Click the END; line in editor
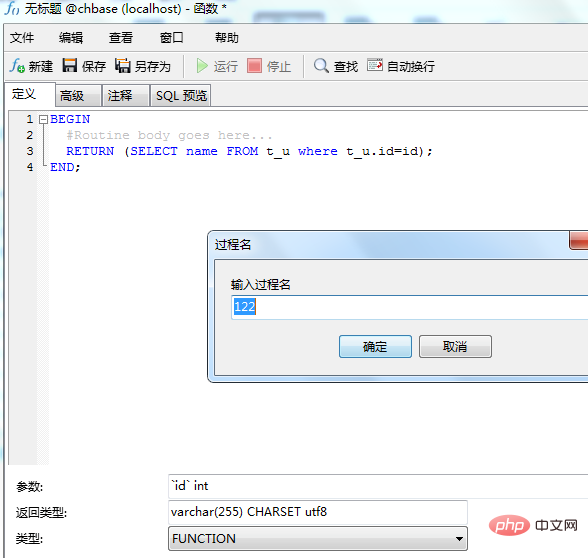Image resolution: width=588 pixels, height=558 pixels. coord(65,167)
